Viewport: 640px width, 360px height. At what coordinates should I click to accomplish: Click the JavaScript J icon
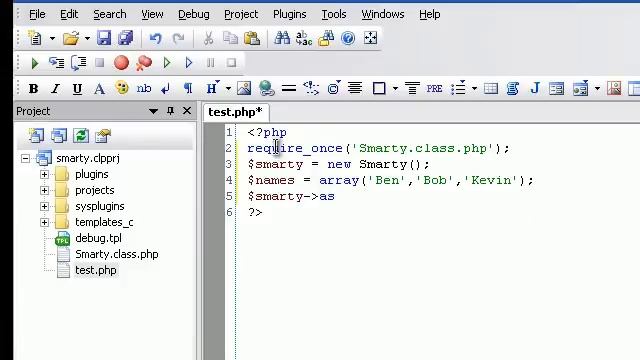click(535, 88)
